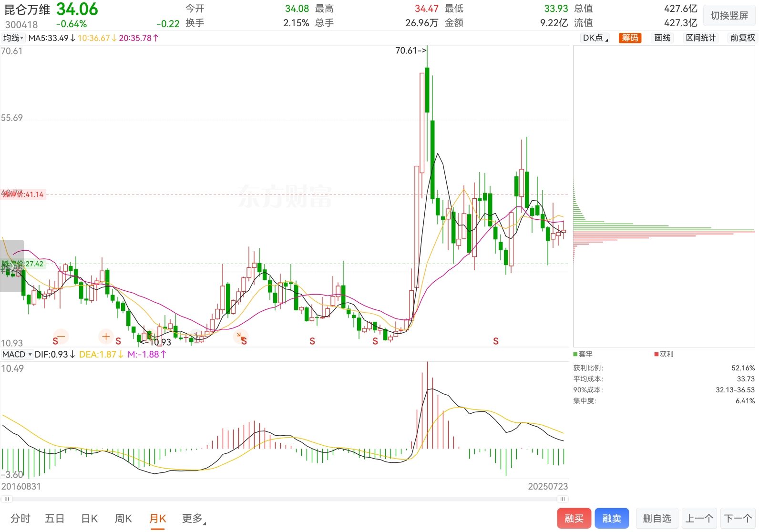Toggle the 筹码 chip distribution panel
Image resolution: width=759 pixels, height=532 pixels.
tap(630, 38)
